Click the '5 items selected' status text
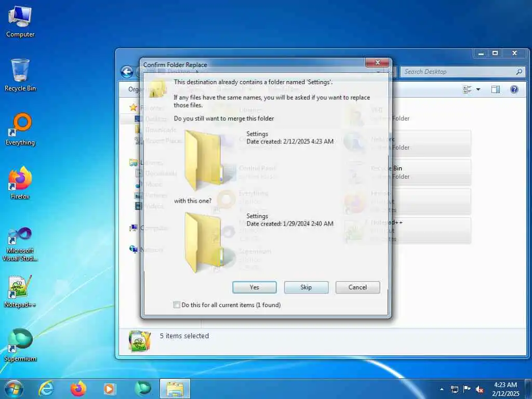532x399 pixels. pos(184,336)
